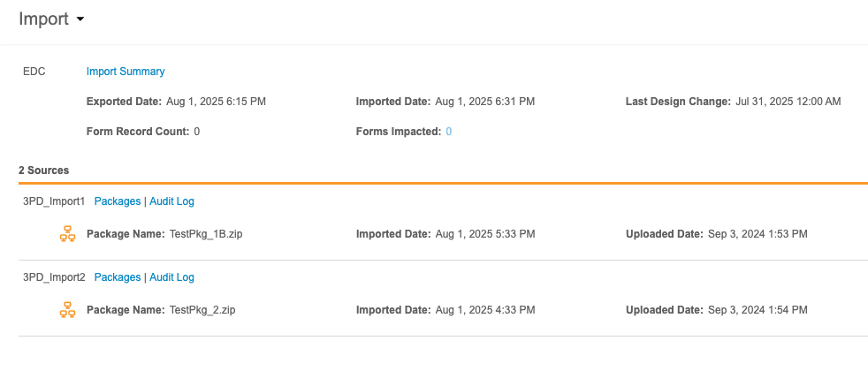Screen dimensions: 868x371
Task: Open the Import Summary link
Action: pos(126,72)
